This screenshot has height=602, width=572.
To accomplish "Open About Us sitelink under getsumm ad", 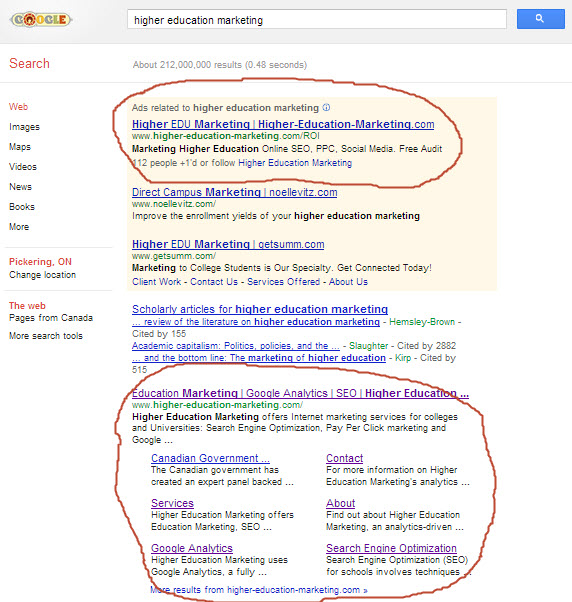I will pyautogui.click(x=348, y=282).
